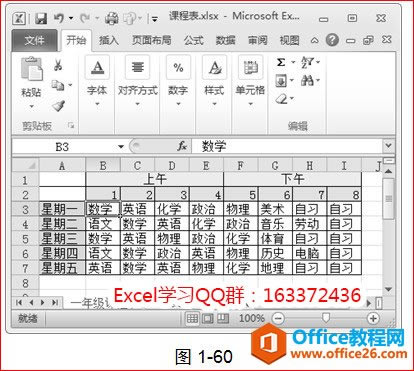
Task: Click the merged cell 上午
Action: (155, 179)
